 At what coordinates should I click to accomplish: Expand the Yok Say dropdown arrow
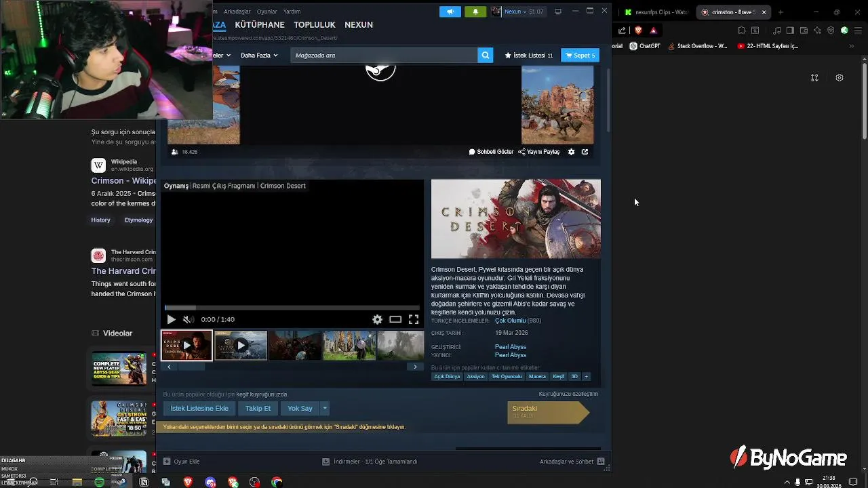pos(325,408)
